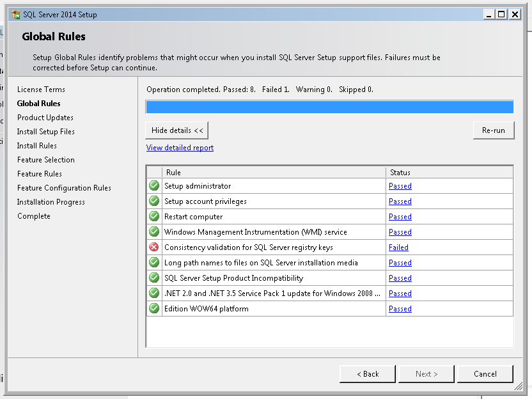Minimize the SQL Server 2014 Setup window
Screen dimensions: 532x399
[x=489, y=14]
